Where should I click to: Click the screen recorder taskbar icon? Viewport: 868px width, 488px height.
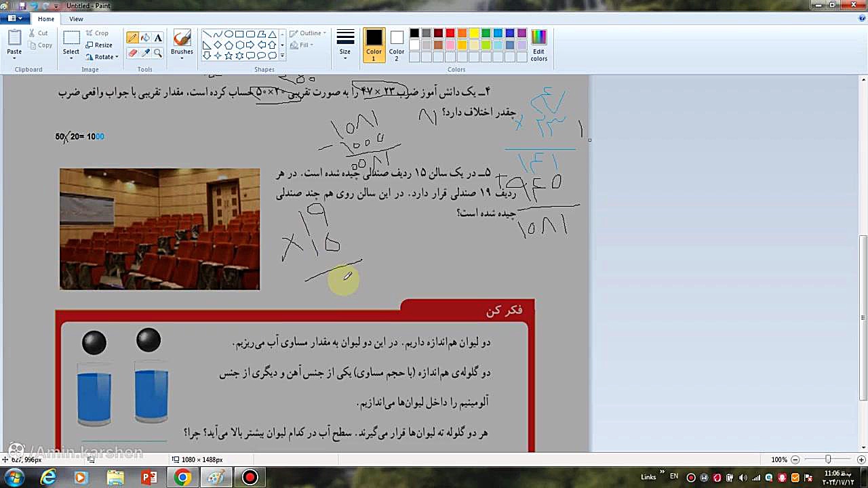tap(250, 478)
